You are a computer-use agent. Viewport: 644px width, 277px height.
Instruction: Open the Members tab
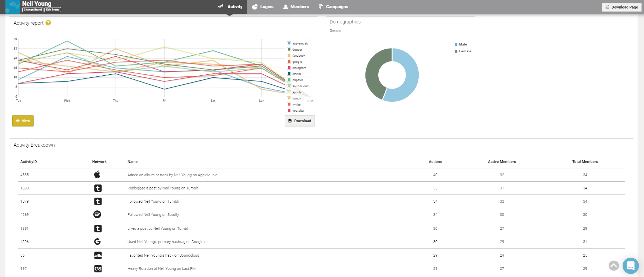(x=296, y=7)
